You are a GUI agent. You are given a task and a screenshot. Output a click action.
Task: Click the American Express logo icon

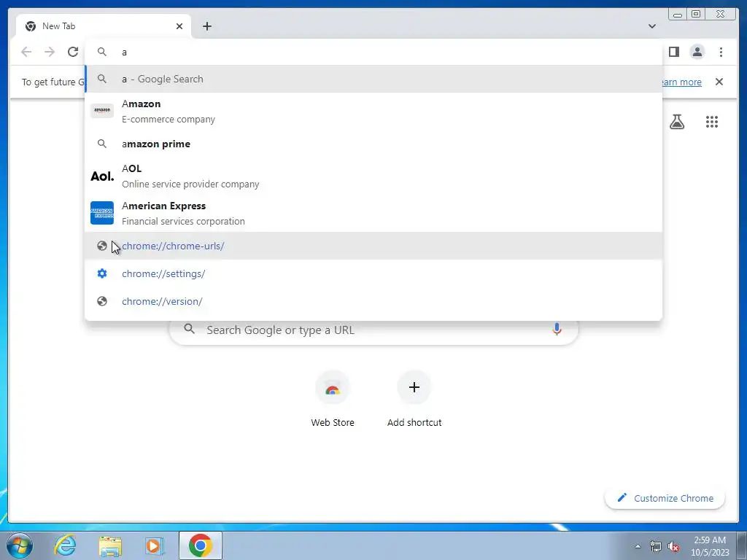coord(102,213)
